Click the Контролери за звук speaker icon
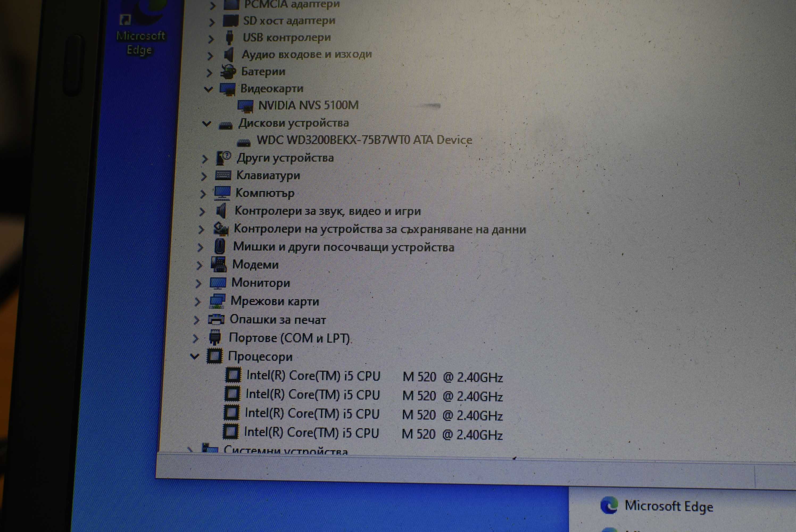This screenshot has width=796, height=532. [x=221, y=211]
